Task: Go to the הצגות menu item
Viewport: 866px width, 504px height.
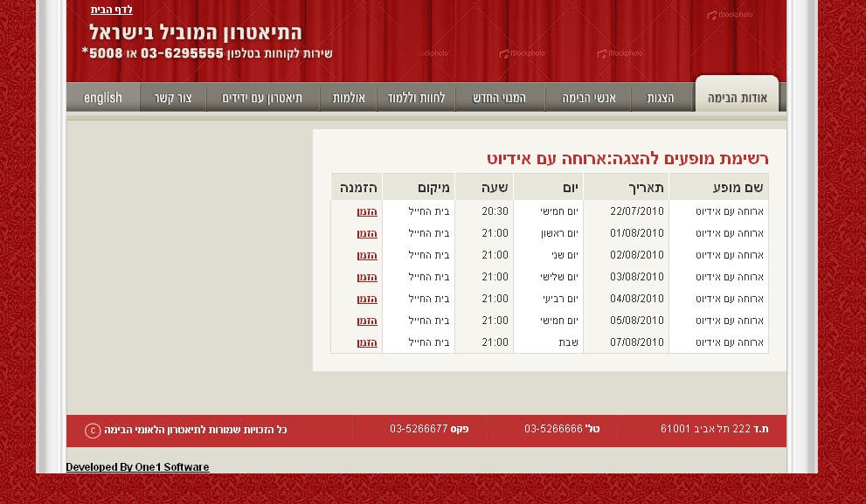Action: pos(661,98)
